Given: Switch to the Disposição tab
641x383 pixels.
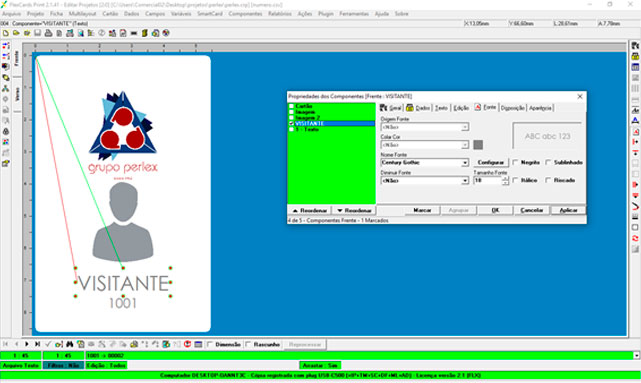Looking at the screenshot, I should coord(513,108).
